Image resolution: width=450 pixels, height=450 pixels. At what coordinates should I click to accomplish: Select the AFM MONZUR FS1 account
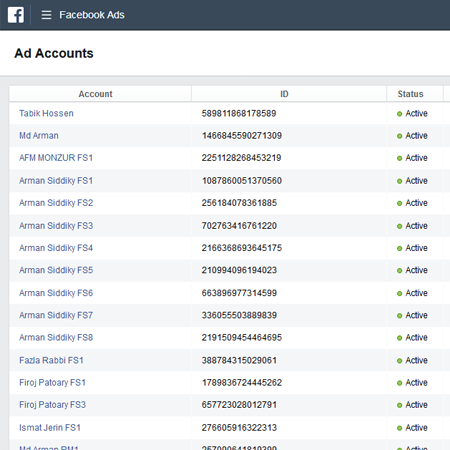coord(56,158)
